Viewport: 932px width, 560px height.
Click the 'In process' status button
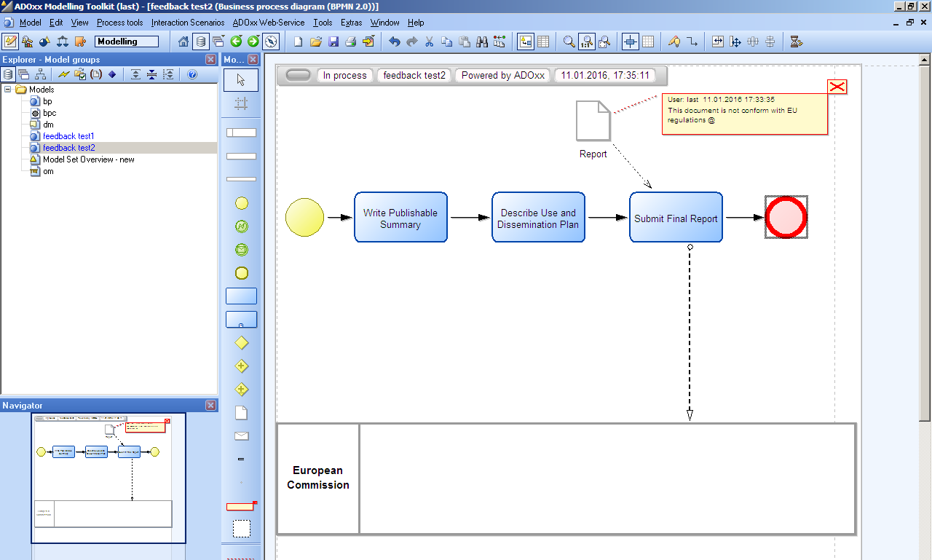coord(345,75)
